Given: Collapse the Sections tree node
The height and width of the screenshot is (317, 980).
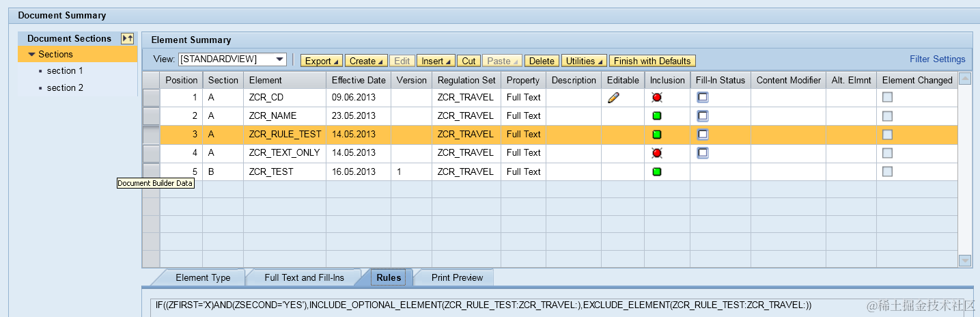Looking at the screenshot, I should (x=31, y=54).
